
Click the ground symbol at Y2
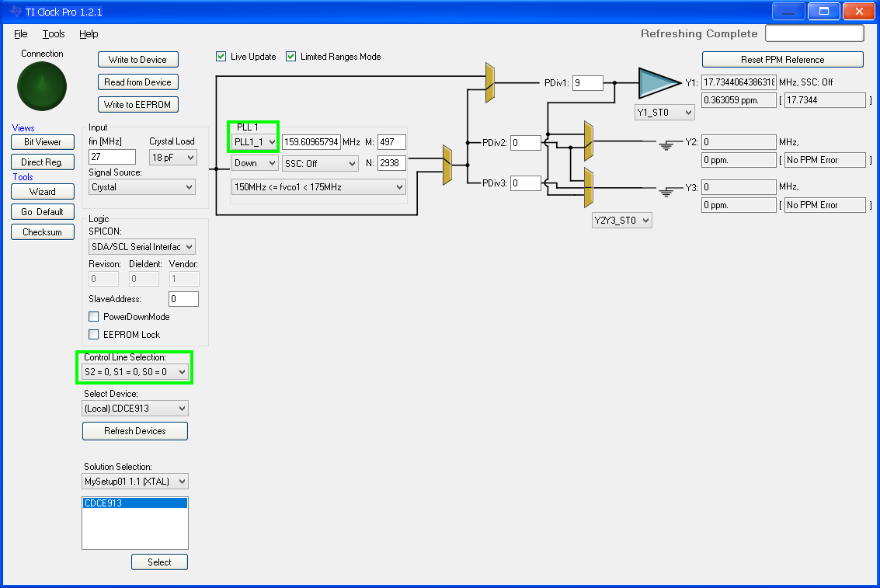pos(666,146)
